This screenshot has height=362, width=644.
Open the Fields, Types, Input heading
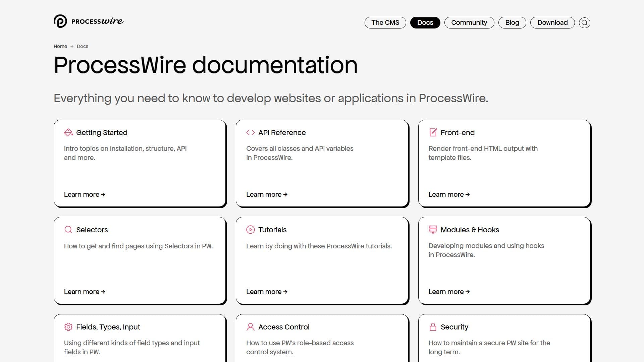108,327
